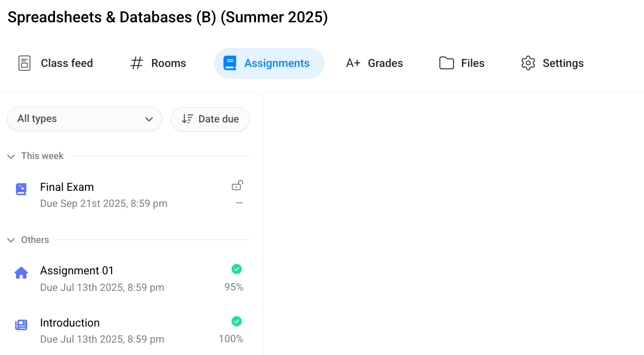Collapse the This week section
The height and width of the screenshot is (355, 644).
coord(11,156)
